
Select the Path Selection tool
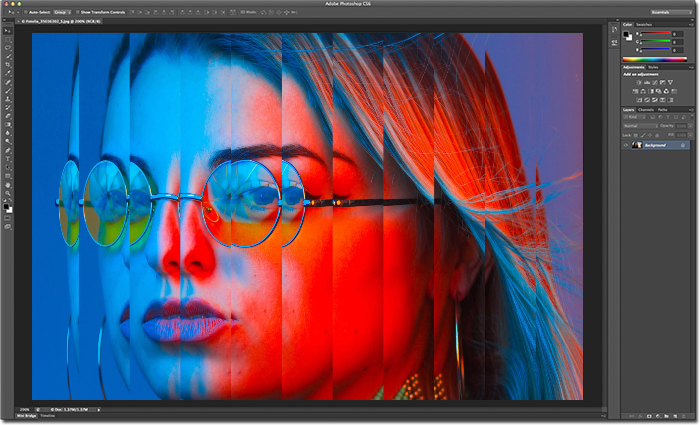(8, 167)
